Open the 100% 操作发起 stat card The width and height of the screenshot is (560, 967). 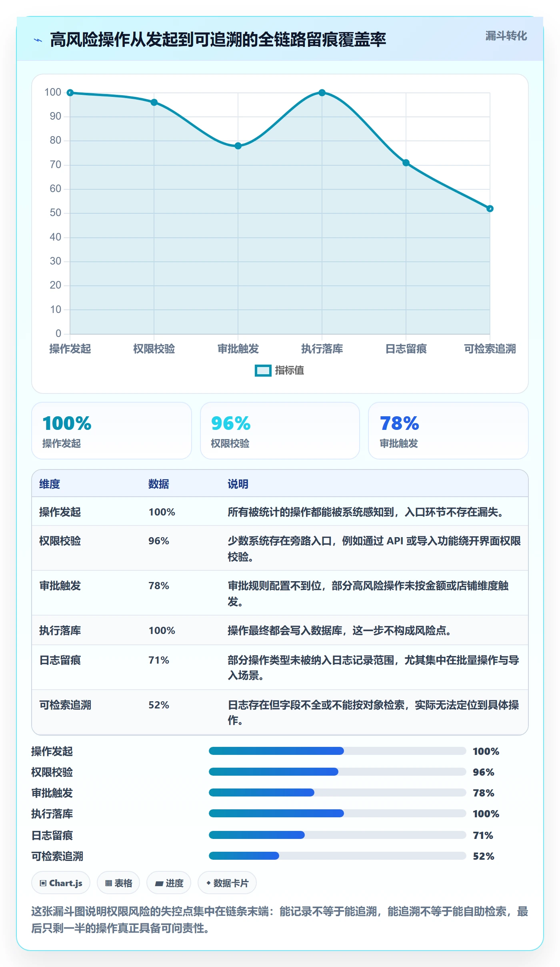click(x=112, y=431)
